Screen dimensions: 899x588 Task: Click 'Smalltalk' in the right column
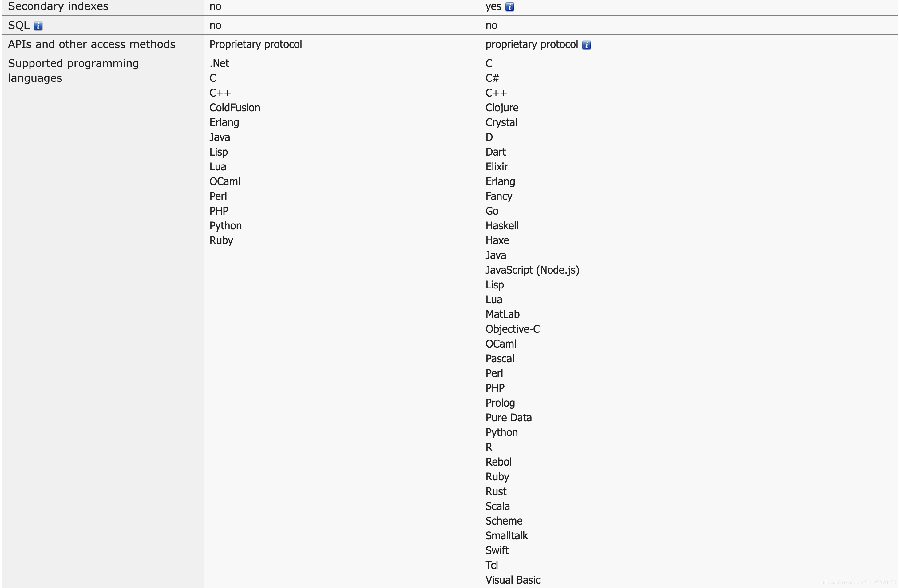pyautogui.click(x=507, y=535)
